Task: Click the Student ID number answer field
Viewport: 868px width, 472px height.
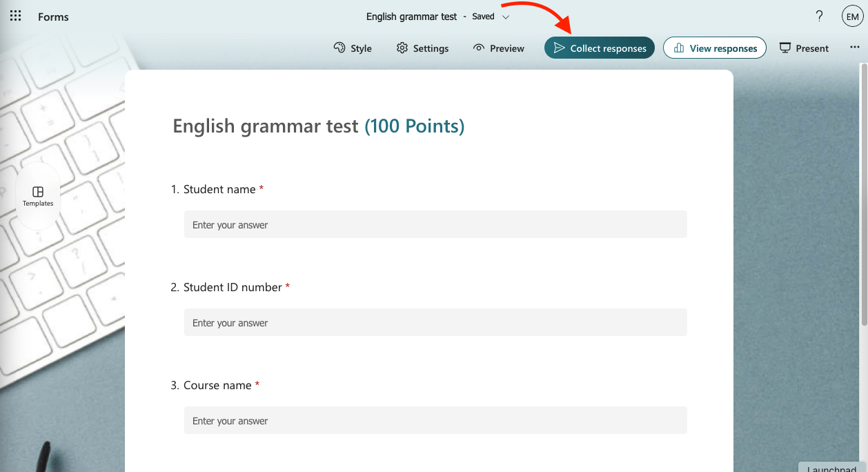Action: 435,323
